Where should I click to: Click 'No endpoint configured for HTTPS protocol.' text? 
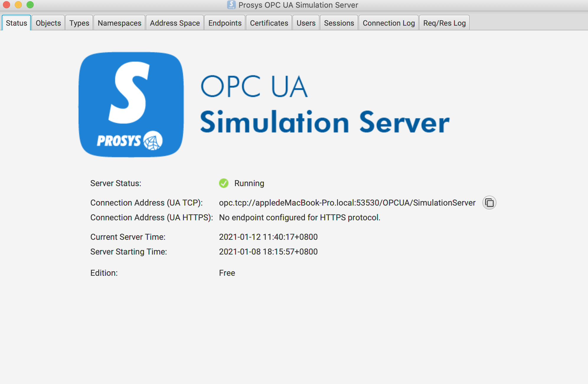tap(300, 218)
